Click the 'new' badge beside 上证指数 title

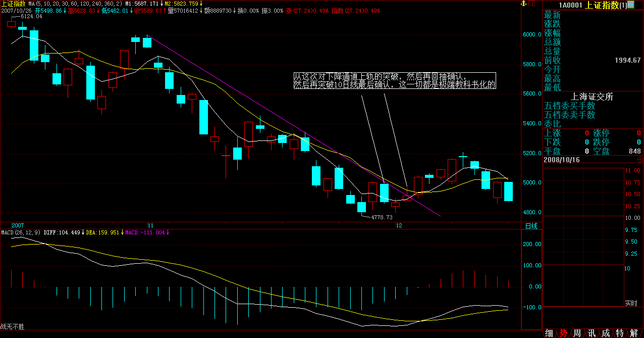pyautogui.click(x=630, y=5)
